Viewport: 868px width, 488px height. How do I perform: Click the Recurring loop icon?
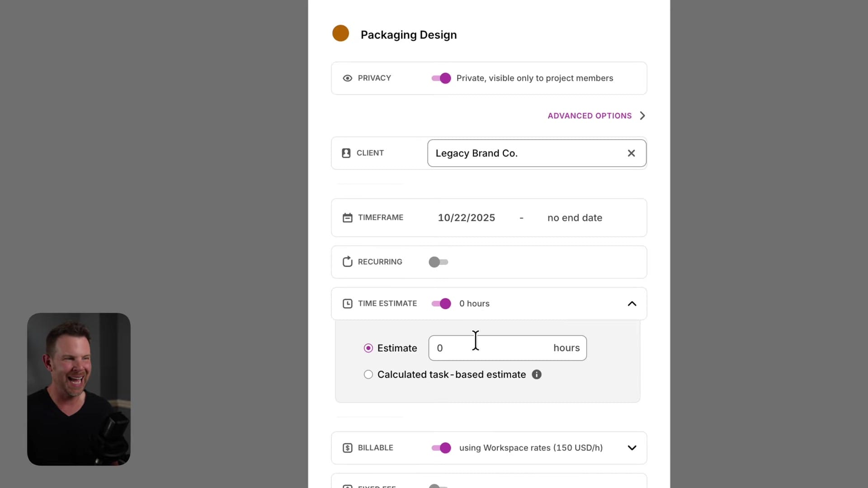pos(347,262)
